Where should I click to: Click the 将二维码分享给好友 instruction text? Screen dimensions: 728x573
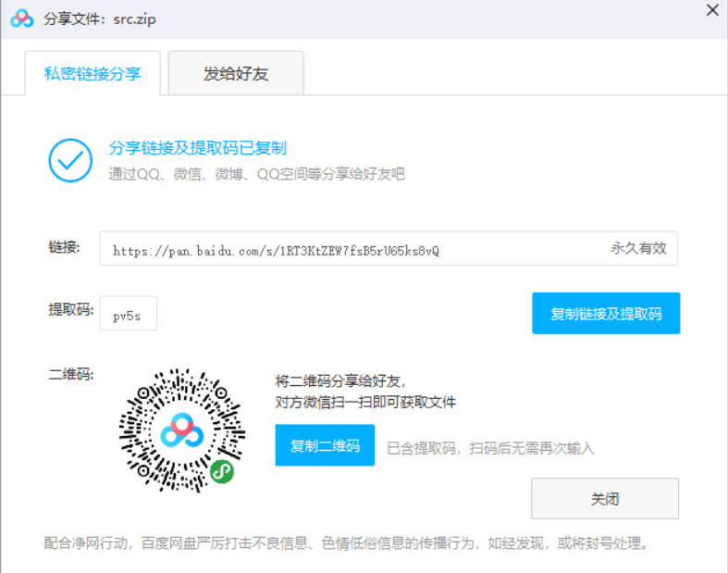point(340,381)
